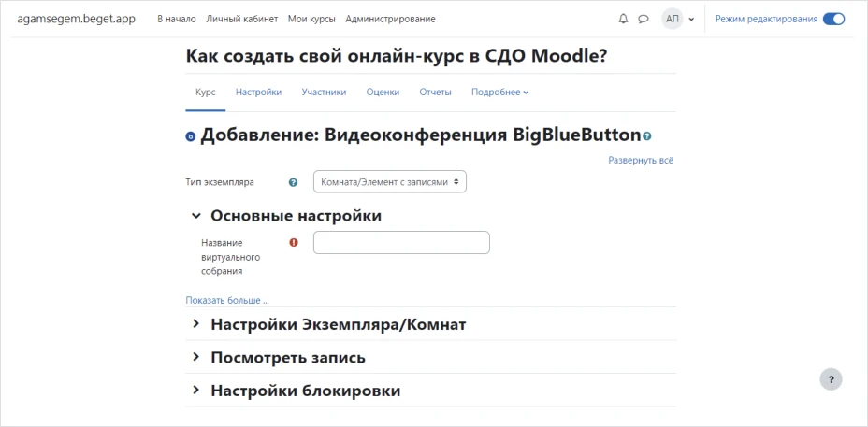
Task: Expand the Посмотреть запись section
Action: click(196, 357)
